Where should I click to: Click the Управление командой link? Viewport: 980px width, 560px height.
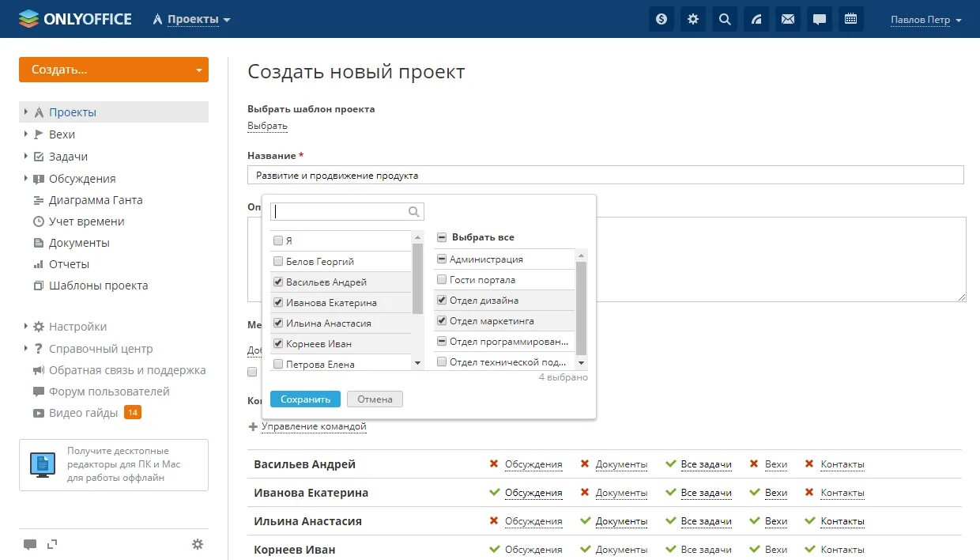point(314,426)
